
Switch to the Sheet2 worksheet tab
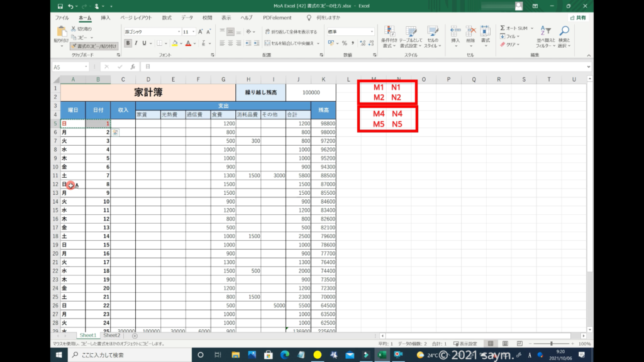(111, 336)
